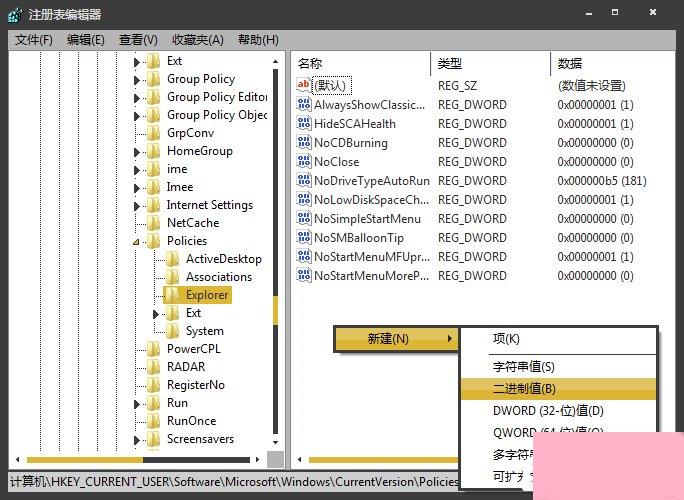Select the Group Policy Objec key

217,115
